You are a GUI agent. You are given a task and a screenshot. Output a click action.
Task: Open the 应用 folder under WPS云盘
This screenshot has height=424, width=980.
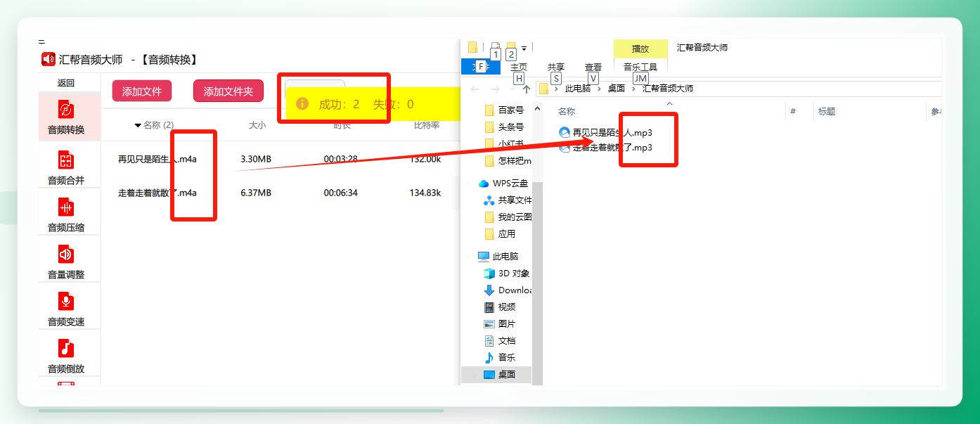[500, 234]
